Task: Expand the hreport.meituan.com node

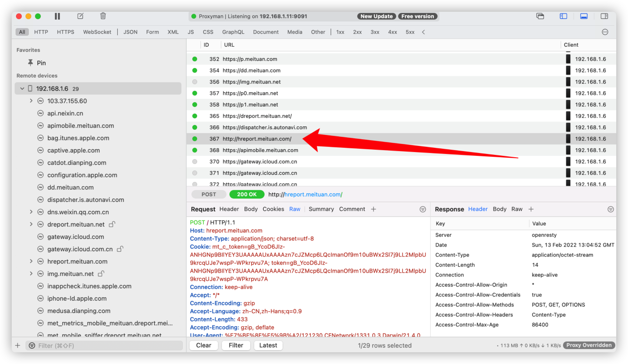Action: point(31,261)
